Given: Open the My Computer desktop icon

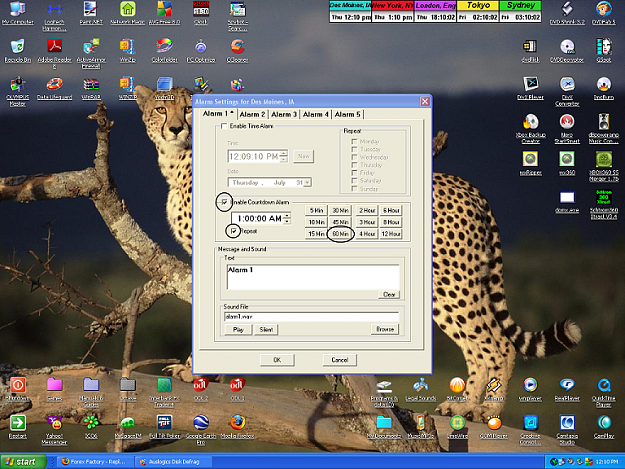Looking at the screenshot, I should [x=18, y=13].
